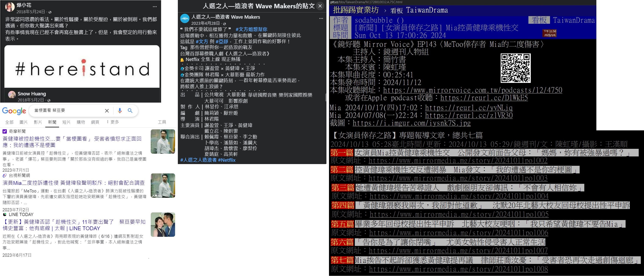Click PTT post title [新聞] [女演員倖存之路]
This screenshot has height=276, width=644.
tap(437, 28)
